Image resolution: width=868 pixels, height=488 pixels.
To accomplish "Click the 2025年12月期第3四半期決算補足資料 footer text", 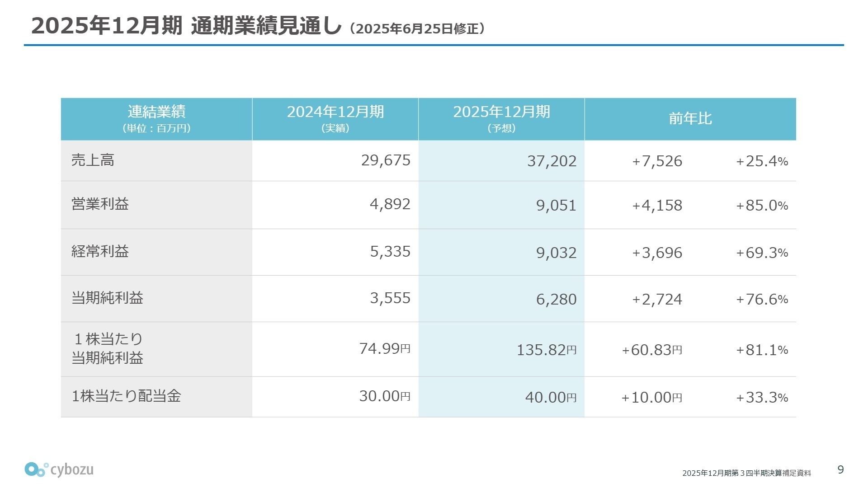I will point(746,473).
